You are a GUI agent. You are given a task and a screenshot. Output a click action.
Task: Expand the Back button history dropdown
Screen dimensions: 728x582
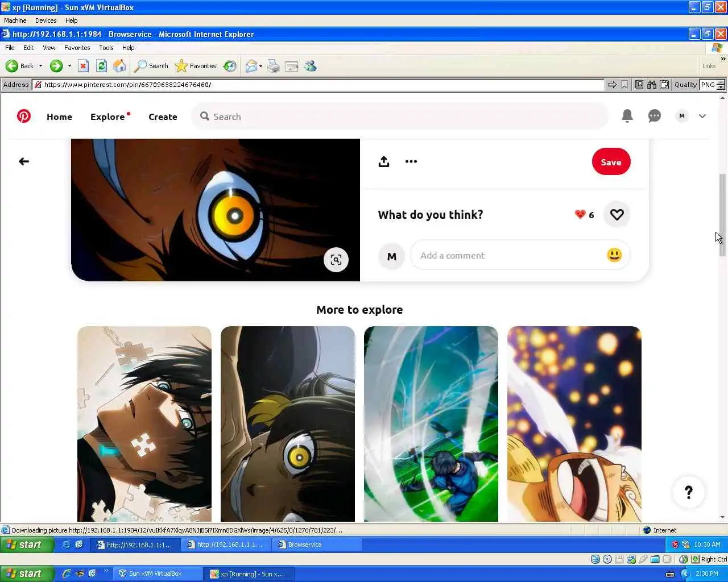coord(40,66)
